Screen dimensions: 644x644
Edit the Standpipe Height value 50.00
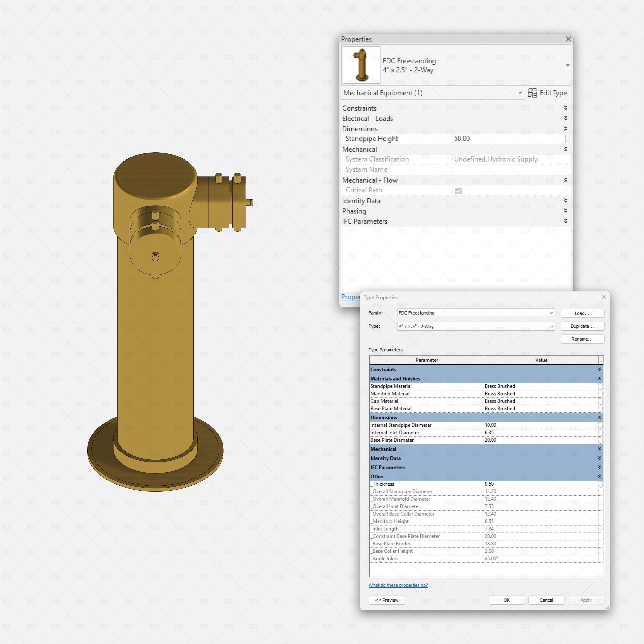508,139
